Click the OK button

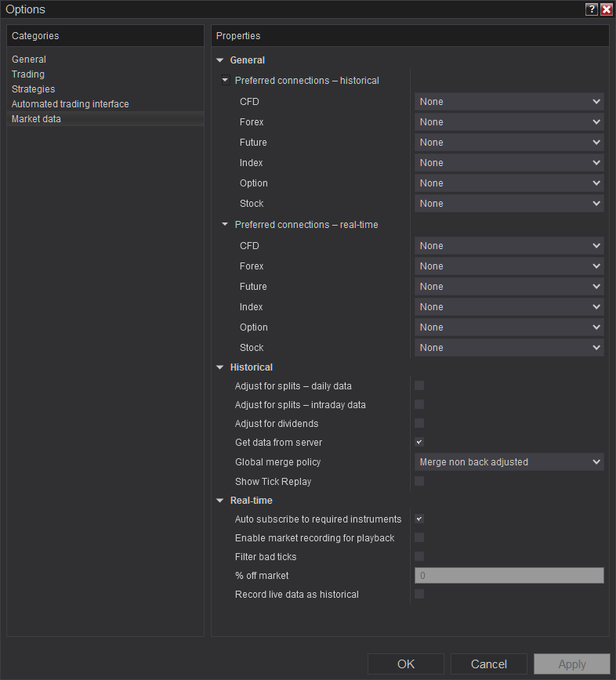[406, 664]
